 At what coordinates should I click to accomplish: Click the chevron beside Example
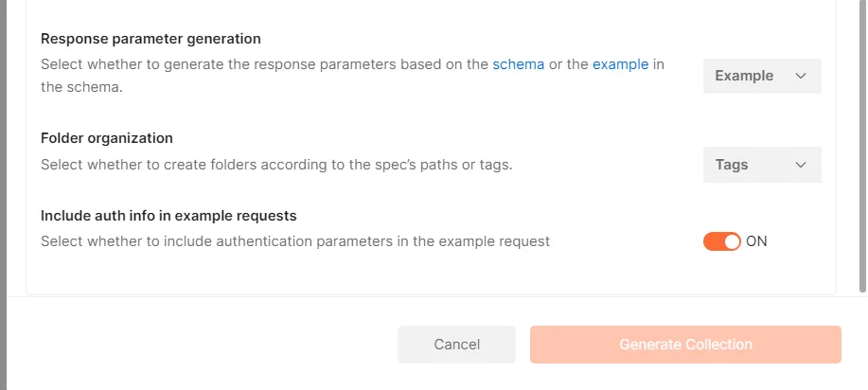(801, 76)
